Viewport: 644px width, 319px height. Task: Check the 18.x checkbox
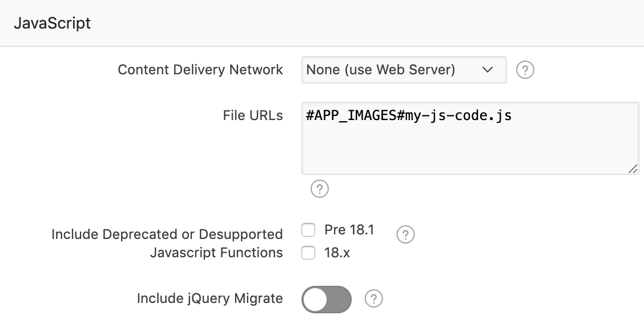[308, 253]
